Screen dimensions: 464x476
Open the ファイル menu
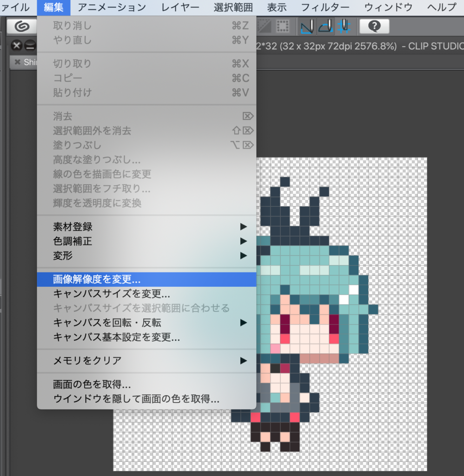coord(14,7)
